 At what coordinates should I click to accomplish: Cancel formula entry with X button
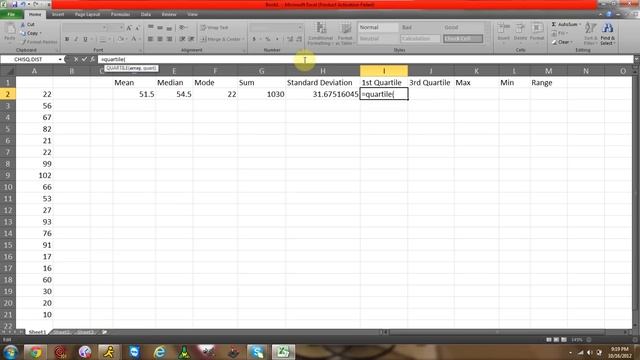[76, 59]
